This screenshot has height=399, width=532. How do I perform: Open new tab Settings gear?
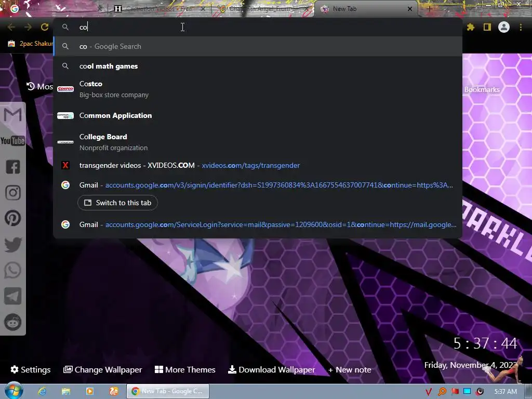coord(31,369)
